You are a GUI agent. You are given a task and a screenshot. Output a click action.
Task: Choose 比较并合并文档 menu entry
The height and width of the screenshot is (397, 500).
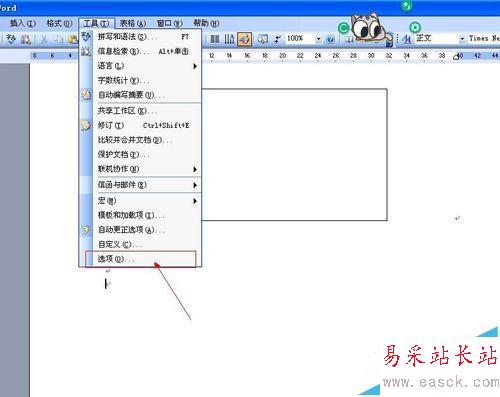pyautogui.click(x=140, y=140)
